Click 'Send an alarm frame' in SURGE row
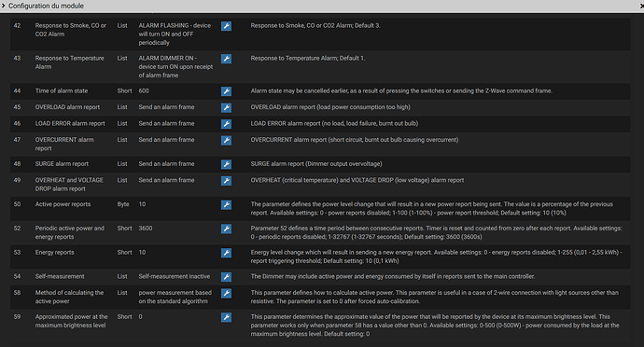 click(166, 164)
